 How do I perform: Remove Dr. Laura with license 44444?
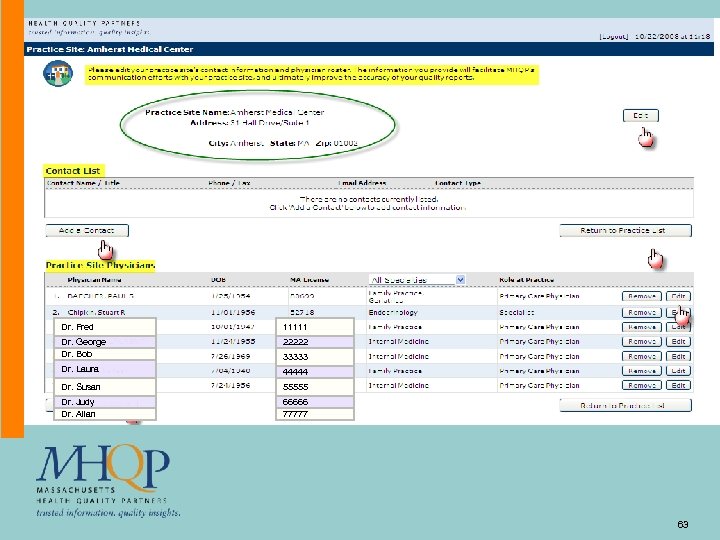pos(641,371)
